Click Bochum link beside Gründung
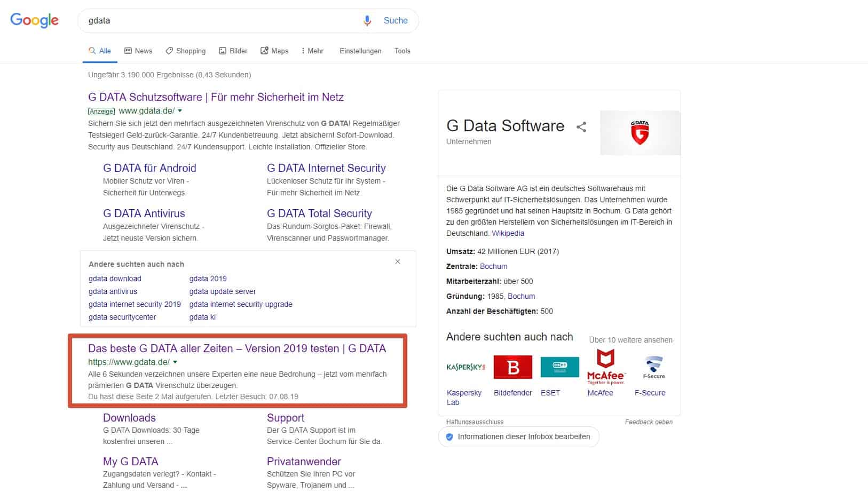 tap(521, 296)
